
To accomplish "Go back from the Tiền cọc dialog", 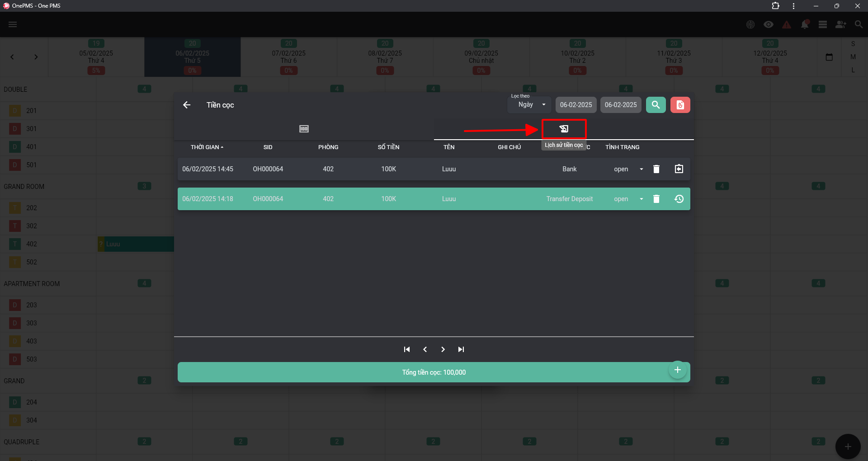I will [187, 105].
